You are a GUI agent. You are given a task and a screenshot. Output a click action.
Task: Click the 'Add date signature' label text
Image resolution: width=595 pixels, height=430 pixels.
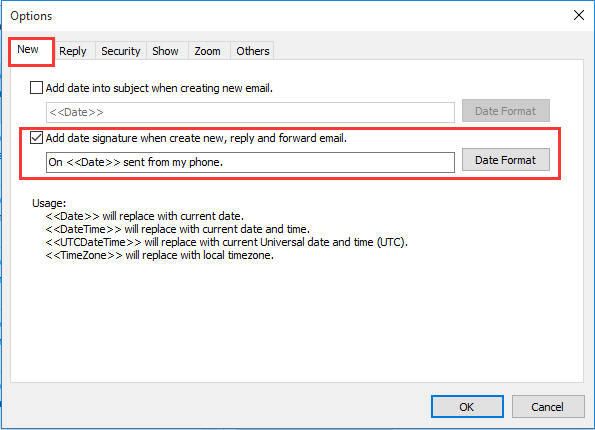[196, 138]
